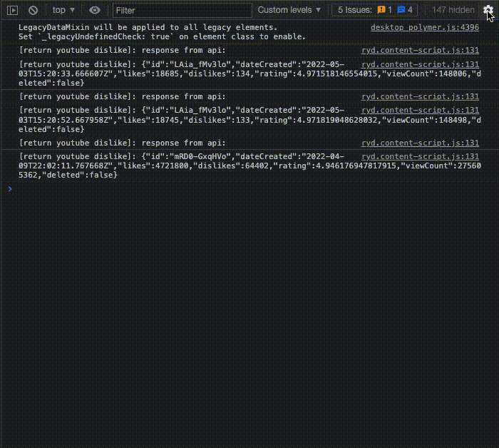Open source link for dislikes 134 entry
Viewport: 499px width, 448px height.
[x=420, y=64]
